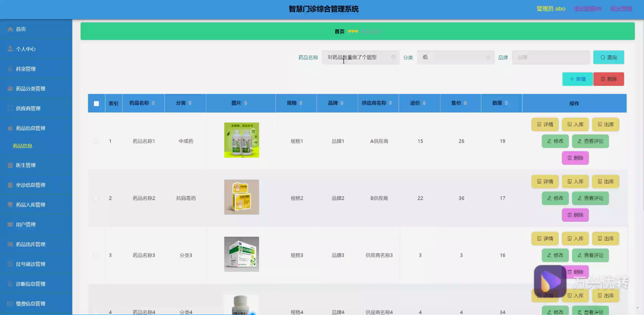Click the house icon beside 首页 in sidebar
Screen dimensions: 644x315
[x=10, y=29]
